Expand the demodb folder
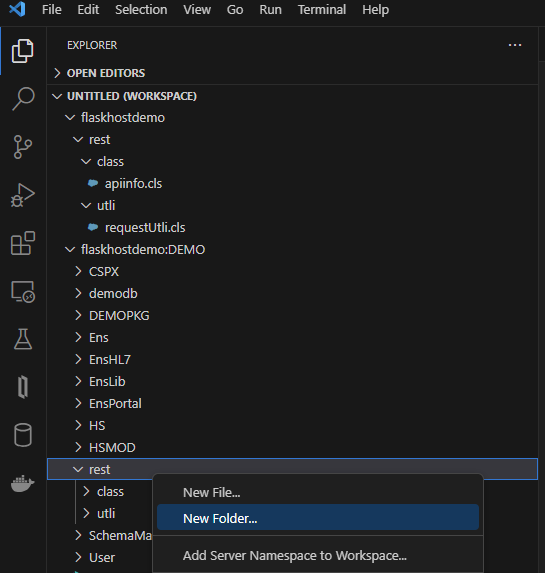 point(113,293)
